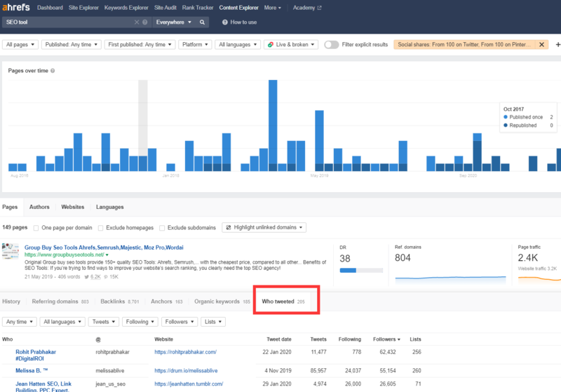
Task: Open https://rohitprabhakar.com/ website link
Action: (x=185, y=352)
